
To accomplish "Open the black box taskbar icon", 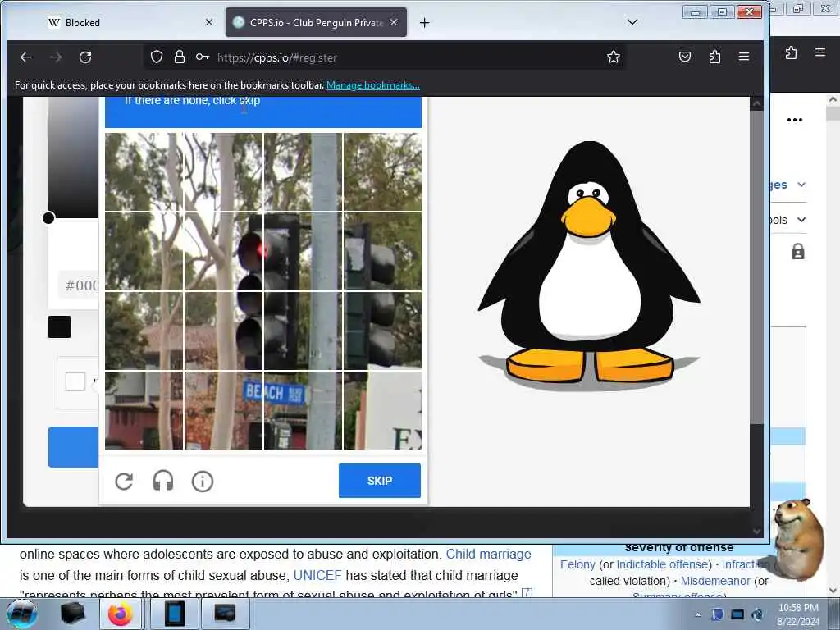I will tap(72, 614).
